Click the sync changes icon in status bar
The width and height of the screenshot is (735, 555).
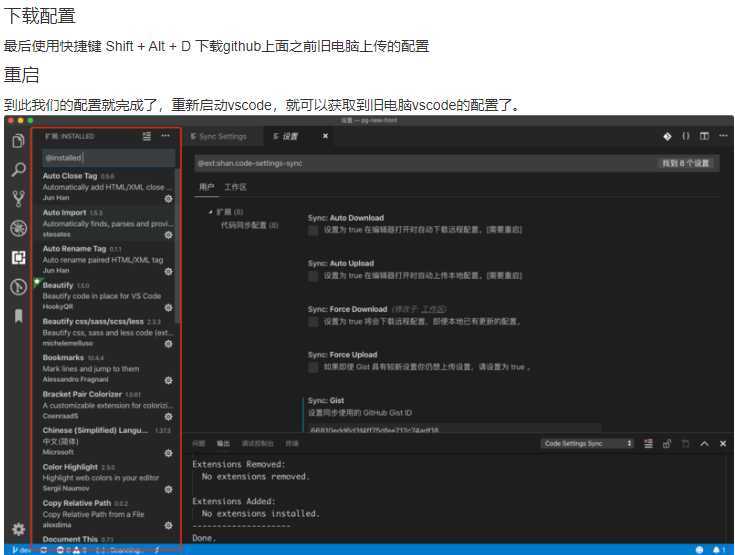44,550
